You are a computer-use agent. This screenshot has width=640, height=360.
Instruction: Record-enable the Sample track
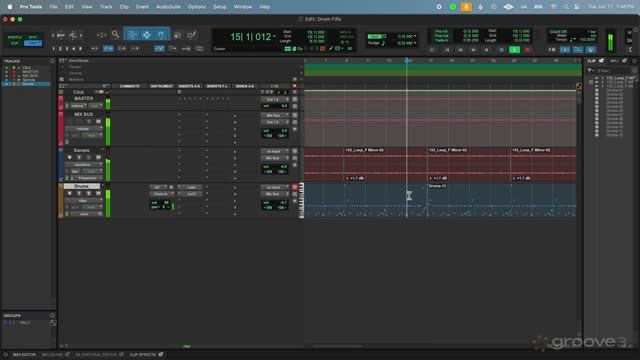pyautogui.click(x=69, y=158)
